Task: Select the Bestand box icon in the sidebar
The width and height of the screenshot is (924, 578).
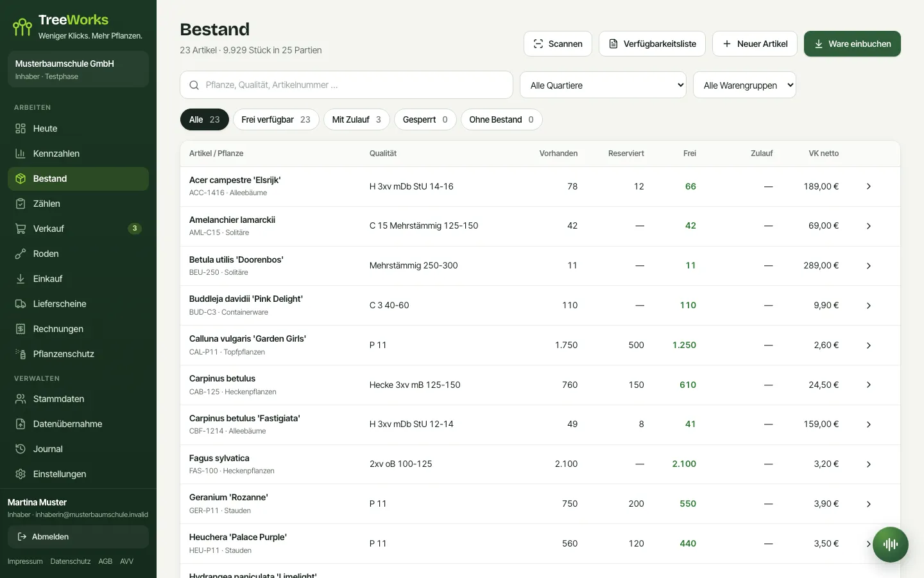Action: (x=21, y=179)
